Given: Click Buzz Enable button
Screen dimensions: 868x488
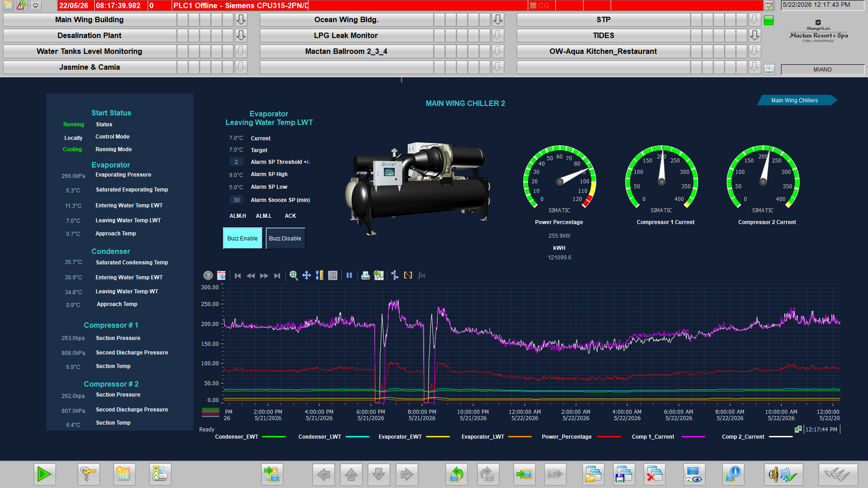Looking at the screenshot, I should click(x=242, y=238).
